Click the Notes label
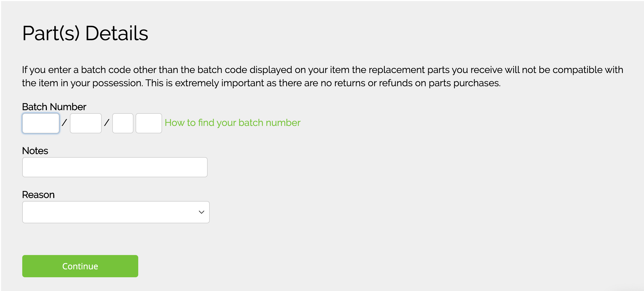The width and height of the screenshot is (644, 291). click(x=35, y=151)
